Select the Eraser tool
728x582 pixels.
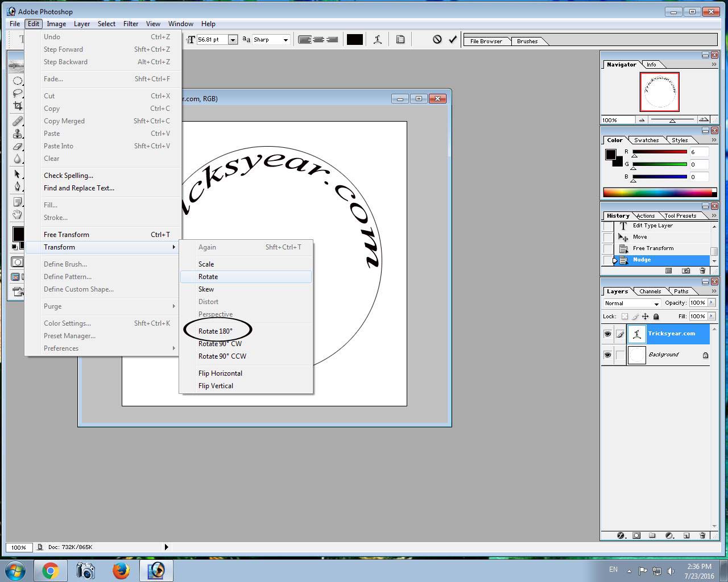pyautogui.click(x=17, y=145)
